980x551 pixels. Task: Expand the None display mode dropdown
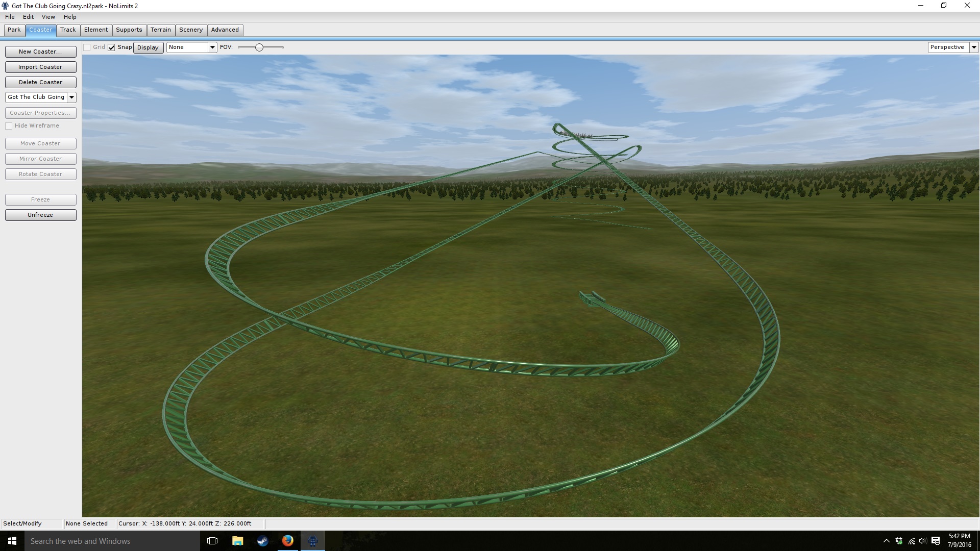(x=212, y=47)
